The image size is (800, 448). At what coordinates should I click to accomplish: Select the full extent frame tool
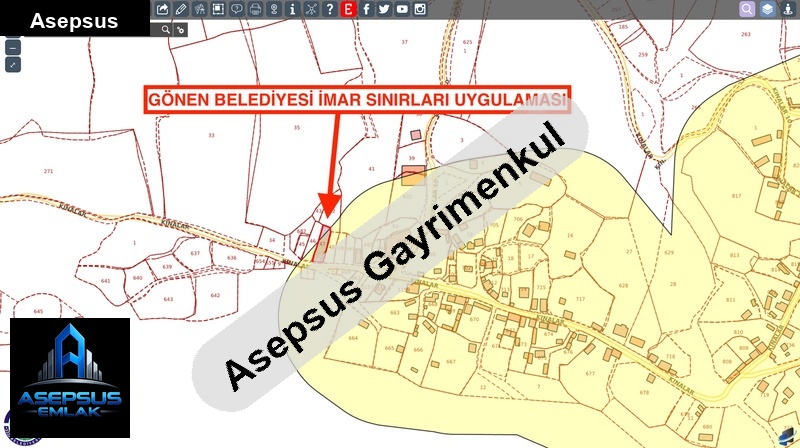point(218,9)
